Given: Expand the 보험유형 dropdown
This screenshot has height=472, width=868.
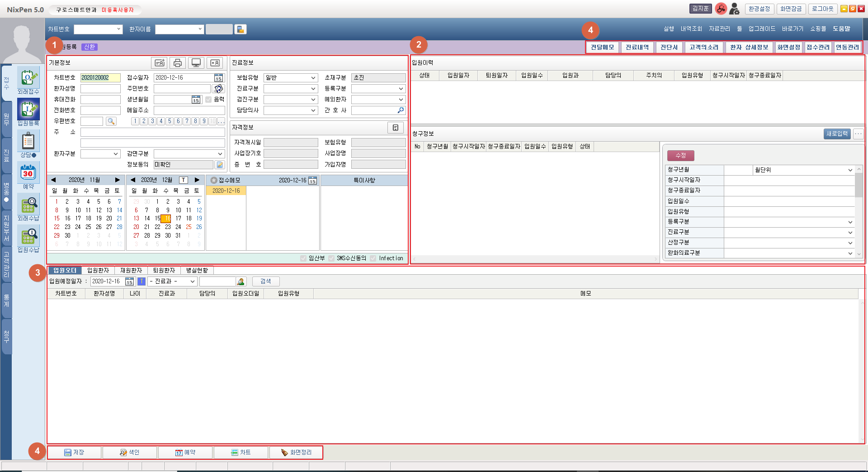Looking at the screenshot, I should [291, 78].
